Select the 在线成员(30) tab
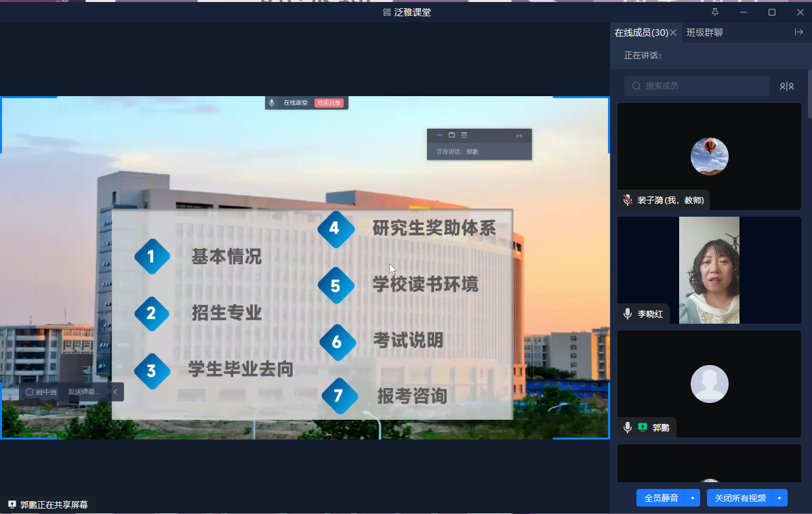 pyautogui.click(x=641, y=33)
